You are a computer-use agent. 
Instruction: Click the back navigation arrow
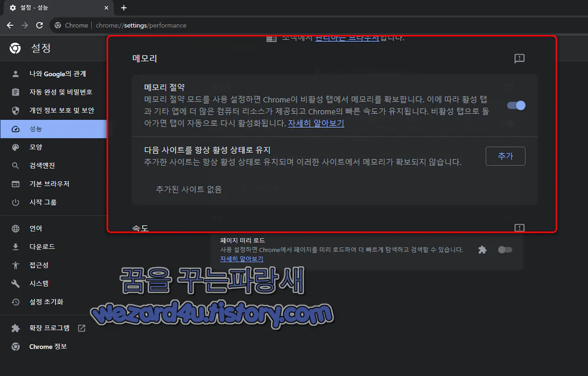point(10,25)
